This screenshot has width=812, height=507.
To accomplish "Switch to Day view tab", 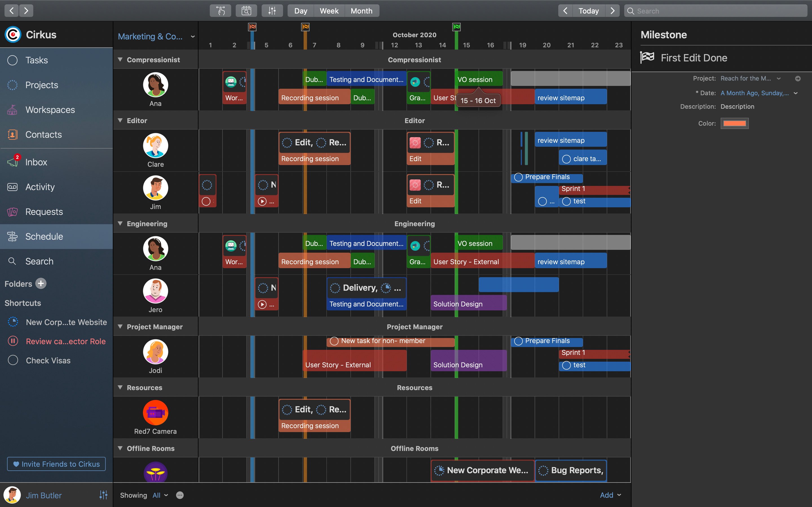I will coord(299,10).
